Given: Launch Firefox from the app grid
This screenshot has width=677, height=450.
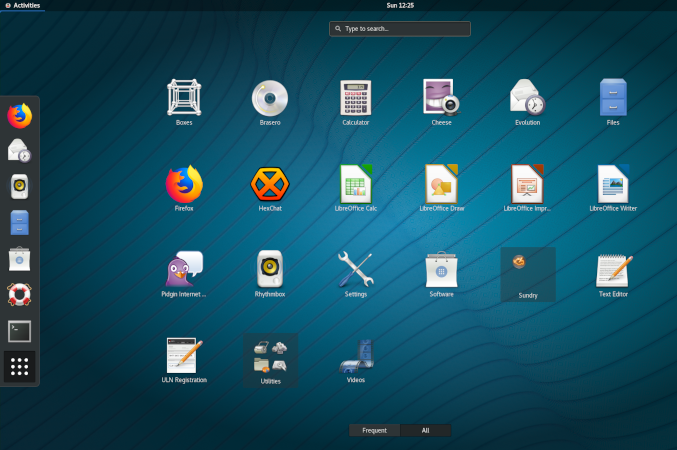Looking at the screenshot, I should click(184, 188).
